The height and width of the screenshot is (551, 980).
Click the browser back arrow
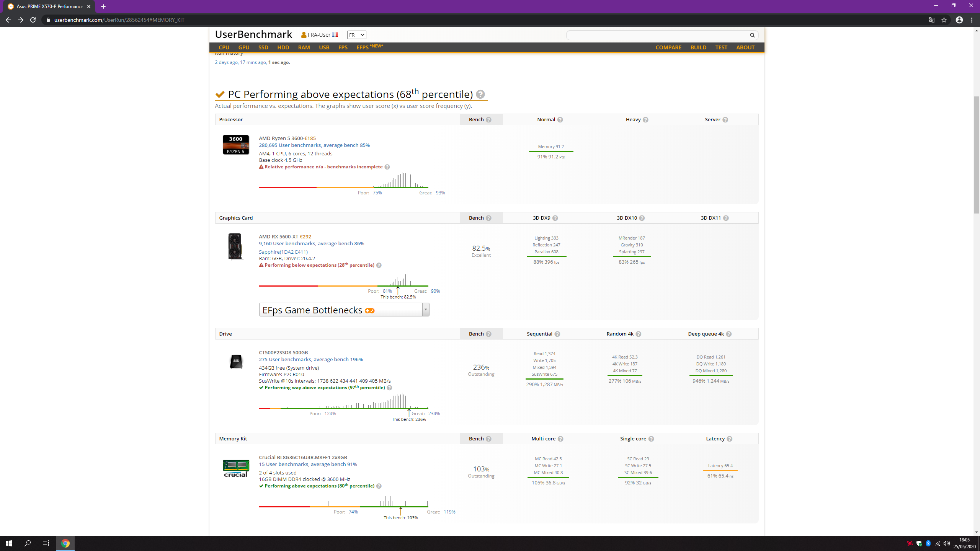pyautogui.click(x=8, y=20)
